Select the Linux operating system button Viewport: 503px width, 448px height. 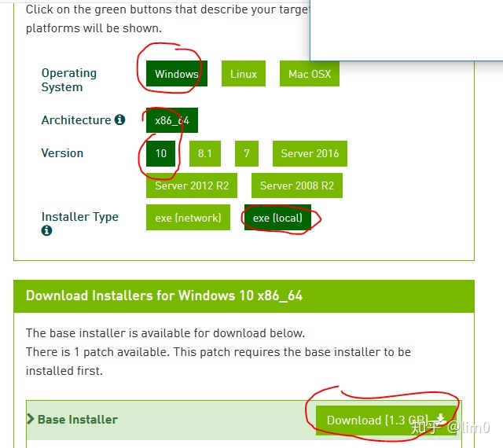pos(244,74)
